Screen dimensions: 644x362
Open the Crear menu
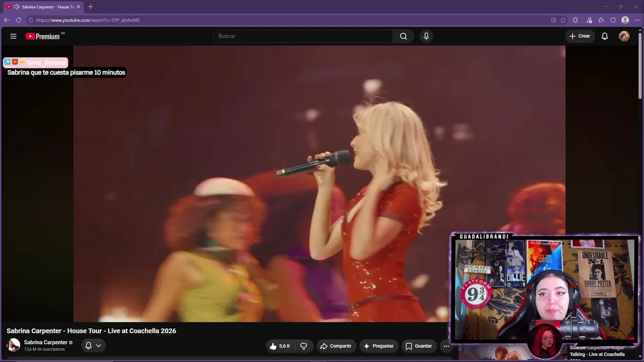click(580, 36)
